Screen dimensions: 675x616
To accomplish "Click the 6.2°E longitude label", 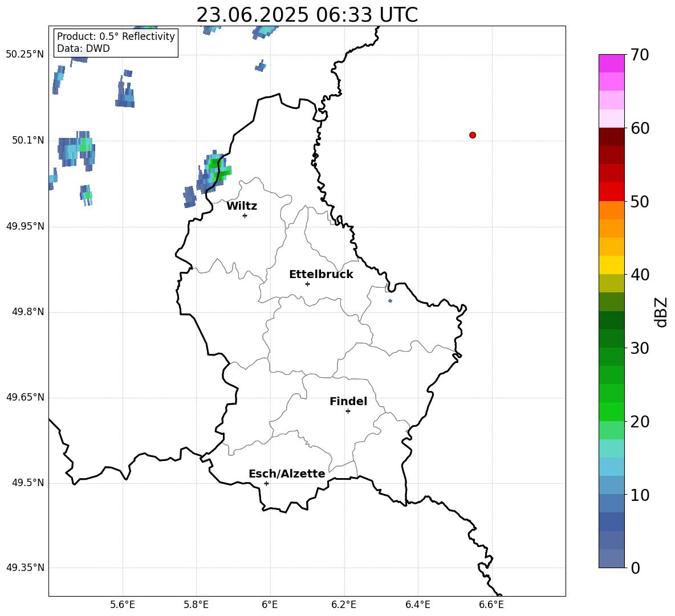I will pyautogui.click(x=344, y=605).
